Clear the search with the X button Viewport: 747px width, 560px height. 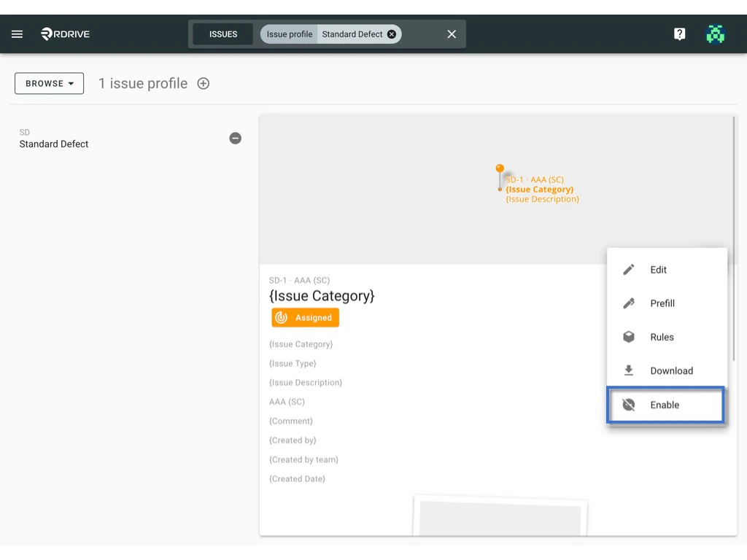451,34
